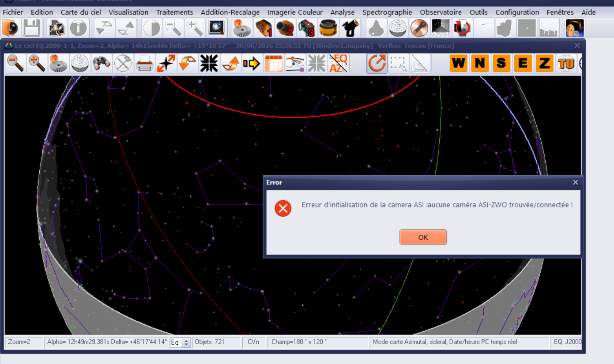Screen dimensions: 614x364
Task: Point the map to Zenith (Z)
Action: coord(544,64)
